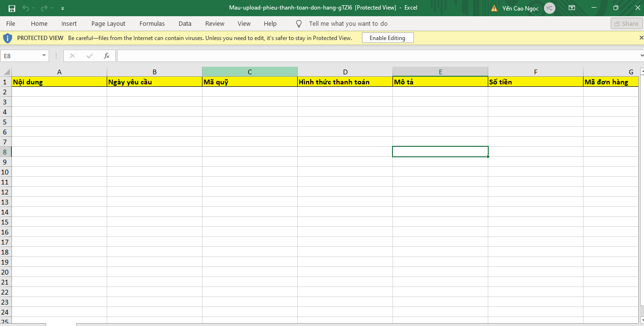This screenshot has height=326, width=644.
Task: Click the formula bar input field
Action: (x=376, y=56)
